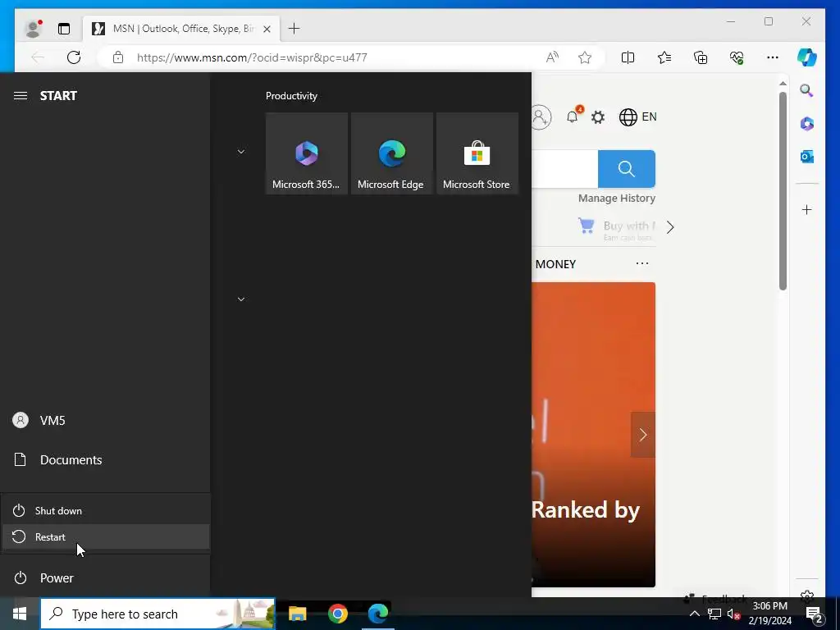Open the notification center icon
This screenshot has width=840, height=630.
tap(815, 614)
